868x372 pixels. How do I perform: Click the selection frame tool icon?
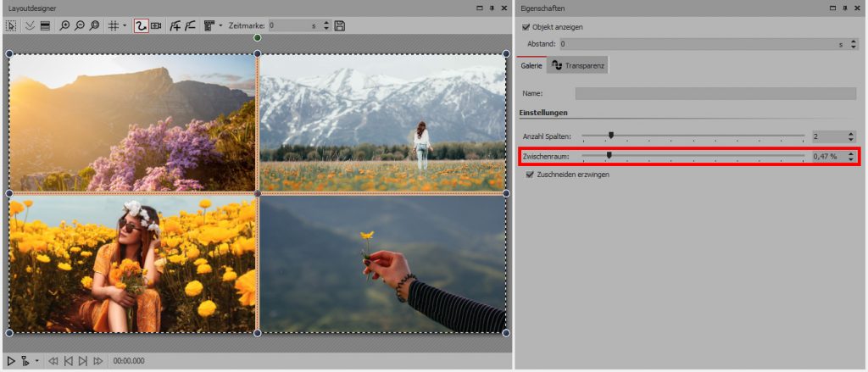[x=12, y=26]
